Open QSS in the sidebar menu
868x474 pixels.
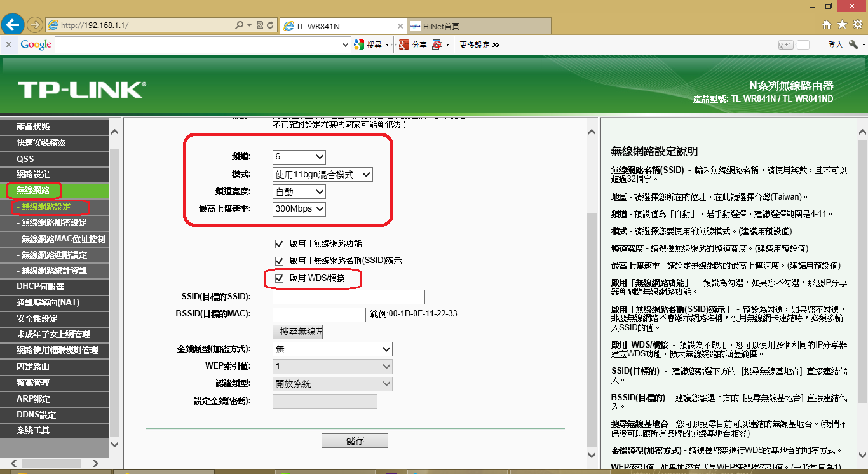(55, 158)
